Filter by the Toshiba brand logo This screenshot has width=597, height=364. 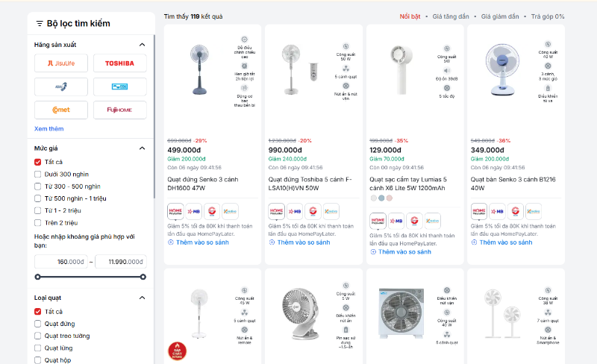point(119,63)
